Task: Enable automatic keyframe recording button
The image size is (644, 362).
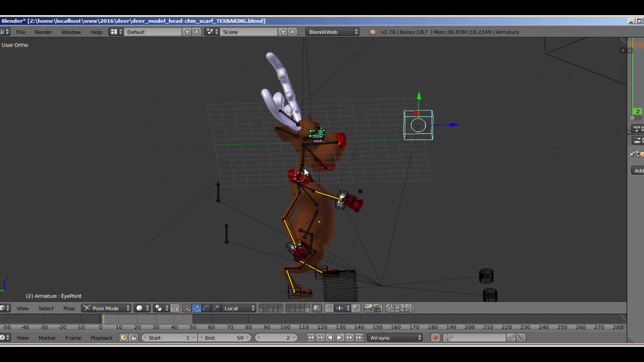Action: click(435, 338)
